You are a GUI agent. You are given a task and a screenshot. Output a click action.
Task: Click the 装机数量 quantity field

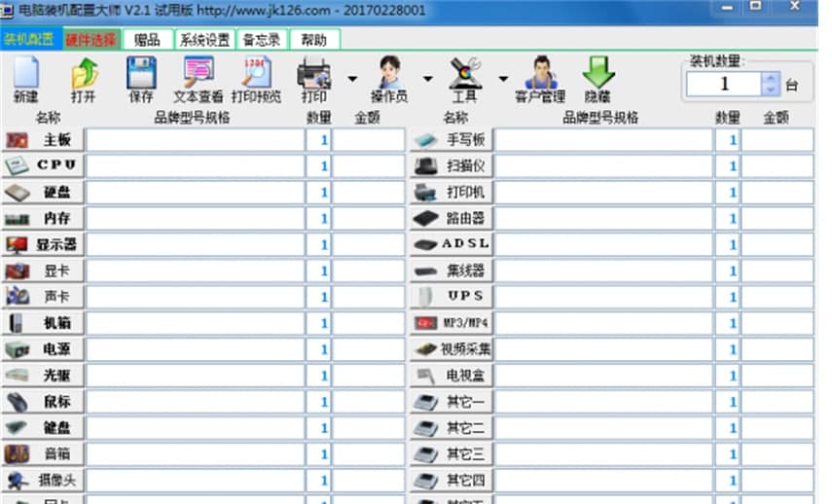(724, 84)
